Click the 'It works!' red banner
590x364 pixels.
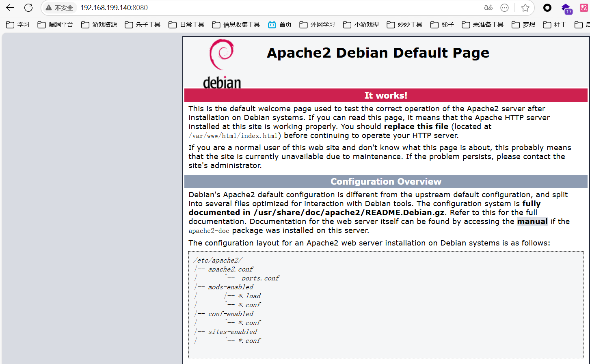pos(386,95)
